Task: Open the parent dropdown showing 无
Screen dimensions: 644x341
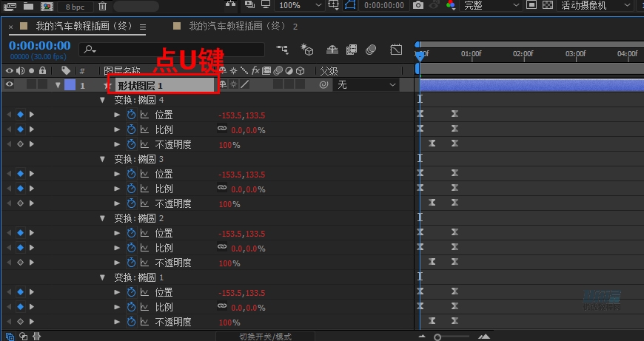Action: (366, 85)
